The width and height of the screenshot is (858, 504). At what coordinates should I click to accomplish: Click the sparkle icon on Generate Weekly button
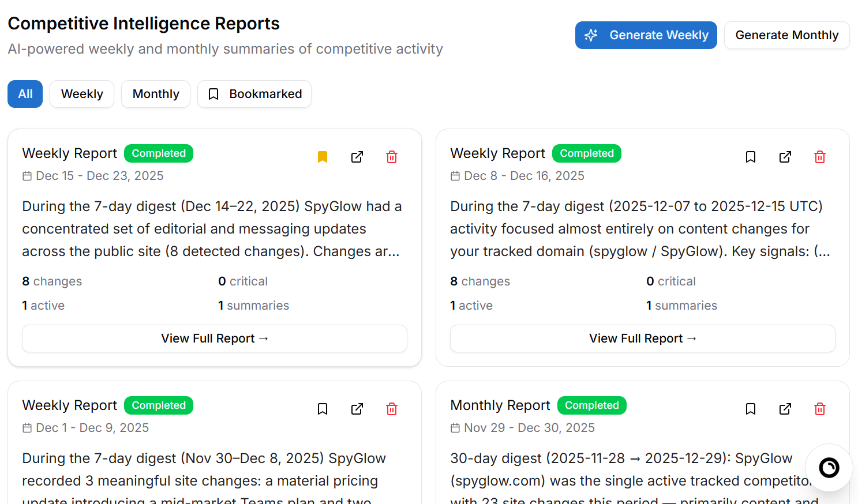(591, 35)
